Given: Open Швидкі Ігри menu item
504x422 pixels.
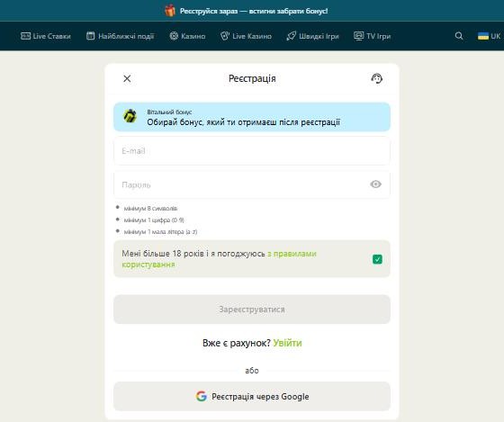Looking at the screenshot, I should pyautogui.click(x=312, y=36).
